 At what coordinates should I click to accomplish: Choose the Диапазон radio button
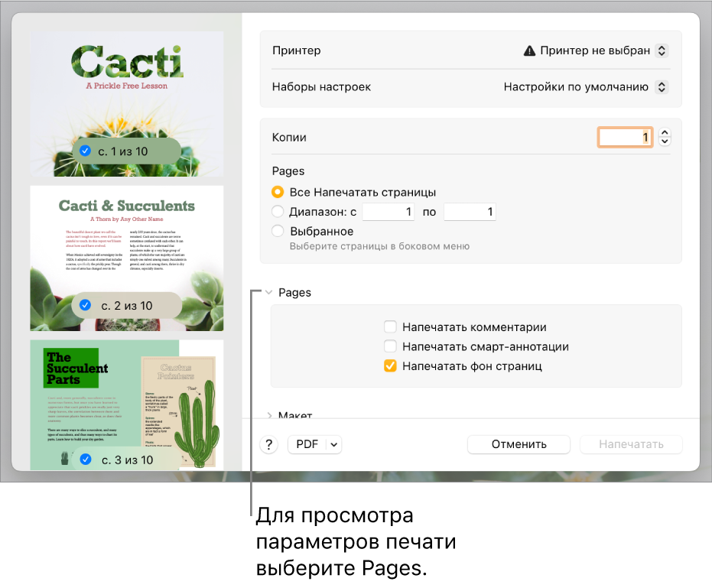pos(278,212)
